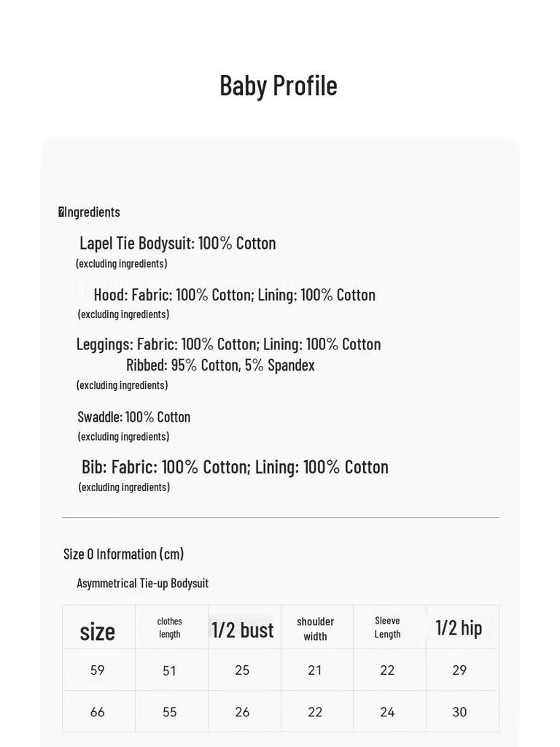The height and width of the screenshot is (747, 560).
Task: Select the Asymmetrical Tie-up Bodysuit label
Action: [143, 583]
